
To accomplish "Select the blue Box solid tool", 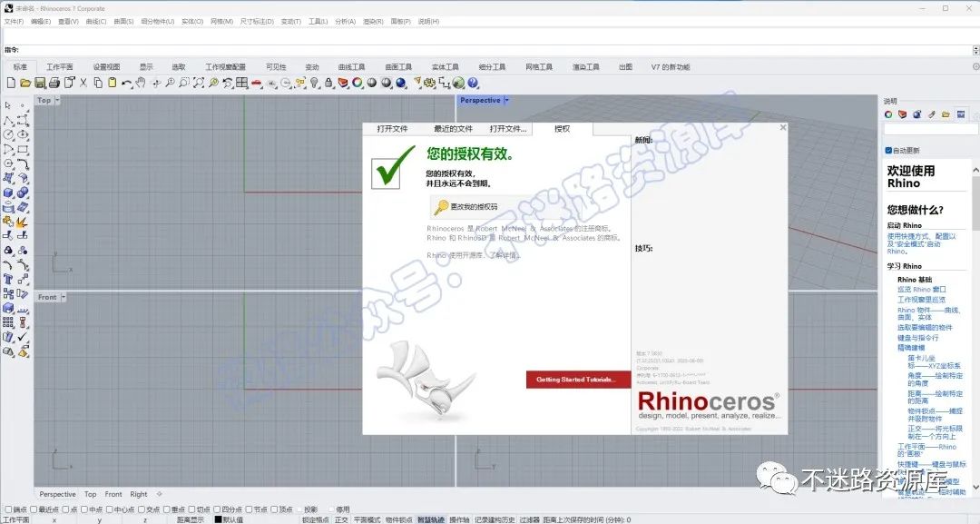I will 8,193.
